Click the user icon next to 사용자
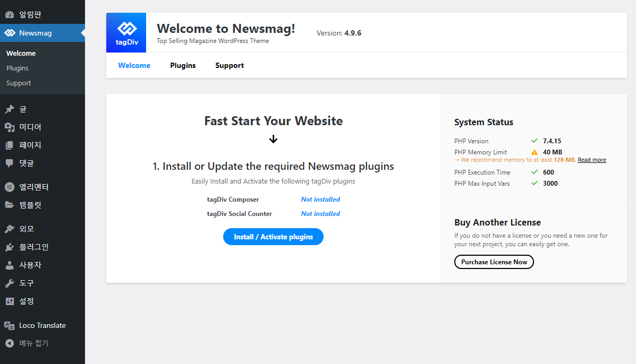The height and width of the screenshot is (364, 636). (10, 265)
